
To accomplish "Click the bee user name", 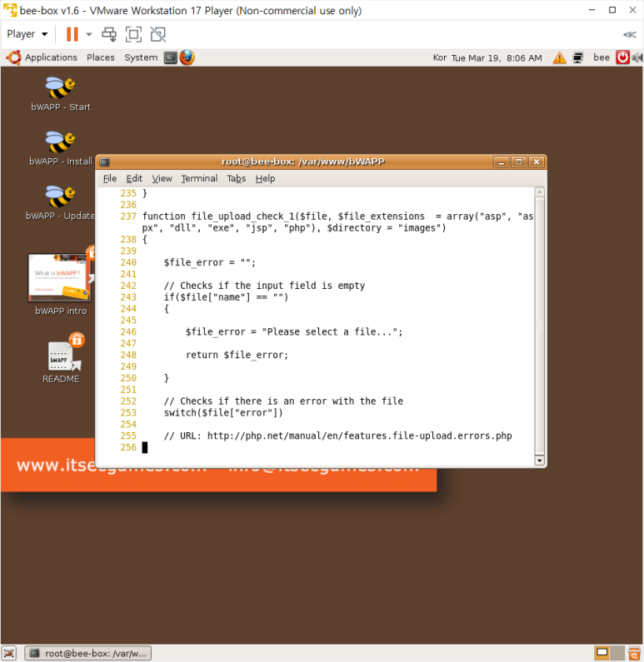I will [602, 57].
